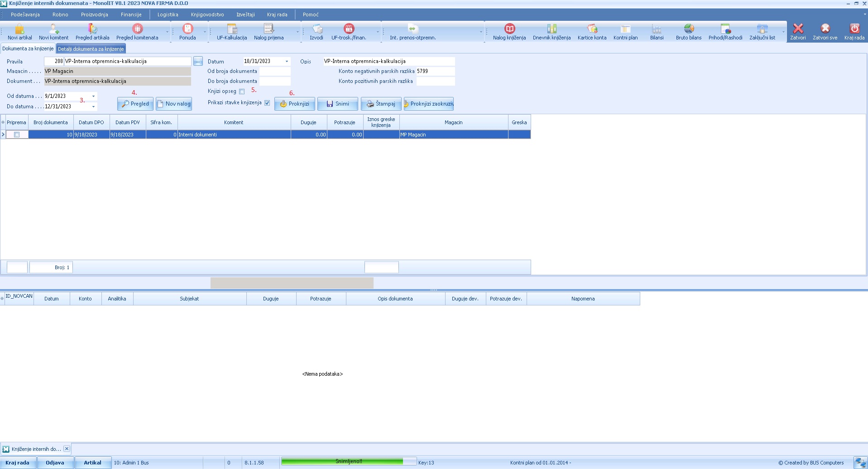The width and height of the screenshot is (868, 469).
Task: Click the Proknjizi button
Action: pyautogui.click(x=295, y=104)
